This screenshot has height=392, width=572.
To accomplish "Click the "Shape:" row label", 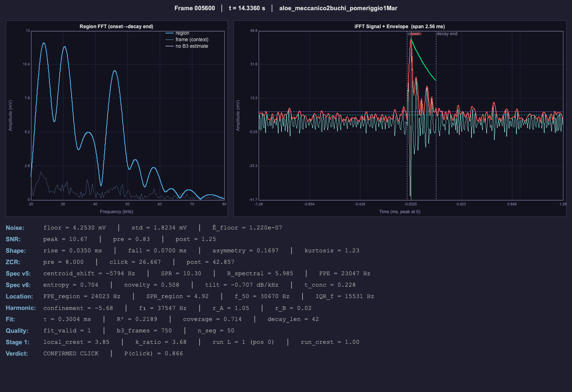I will [x=16, y=251].
